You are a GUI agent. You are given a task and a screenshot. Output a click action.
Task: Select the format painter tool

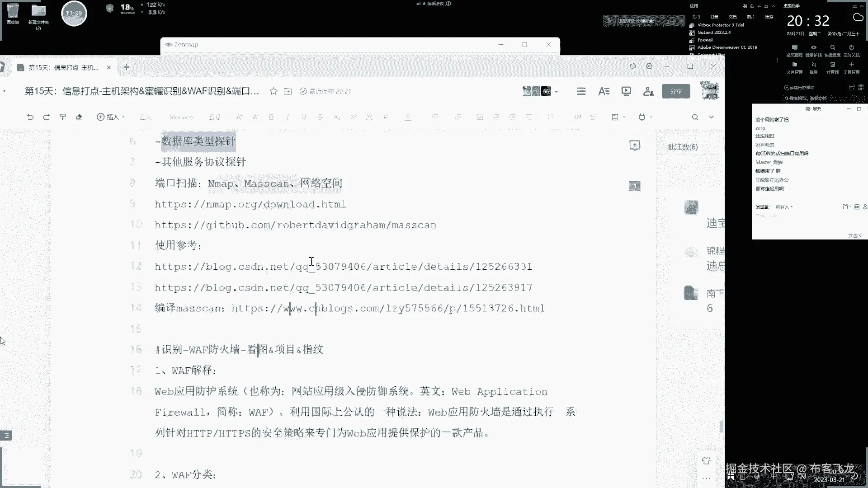(63, 117)
